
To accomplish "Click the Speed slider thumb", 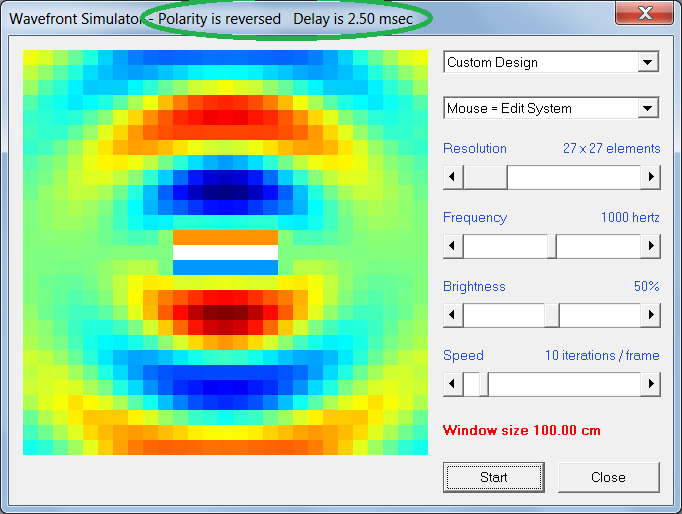I will 484,384.
